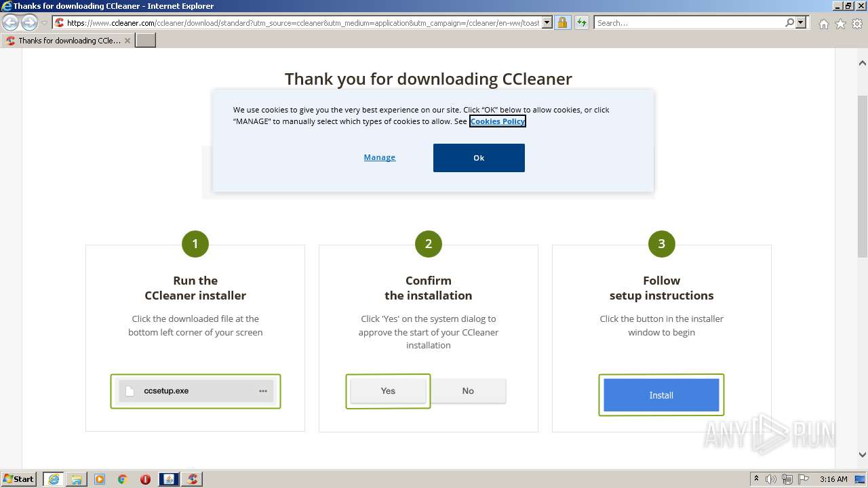This screenshot has height=488, width=868.
Task: Click the Show Desktop icon in the tray
Action: coord(861,479)
